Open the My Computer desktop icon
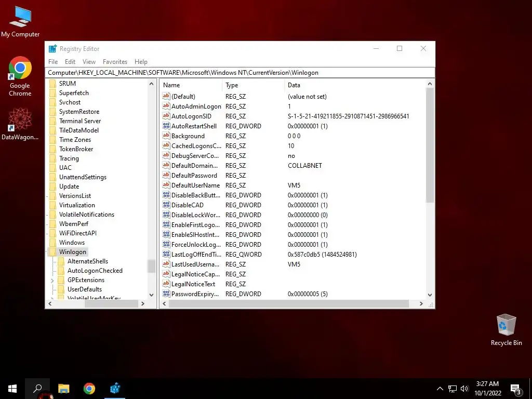Image resolution: width=532 pixels, height=399 pixels. [x=20, y=22]
